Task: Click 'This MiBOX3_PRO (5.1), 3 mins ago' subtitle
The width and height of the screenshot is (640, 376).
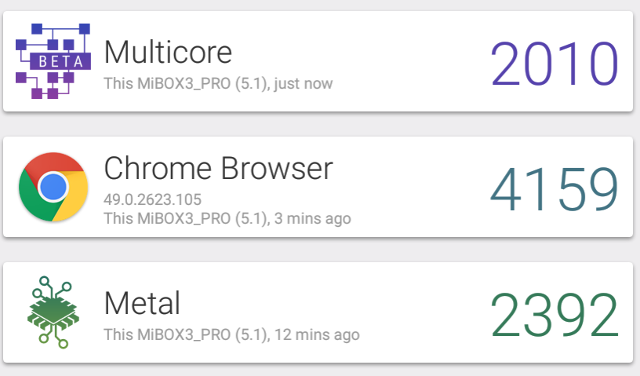Action: point(227,218)
